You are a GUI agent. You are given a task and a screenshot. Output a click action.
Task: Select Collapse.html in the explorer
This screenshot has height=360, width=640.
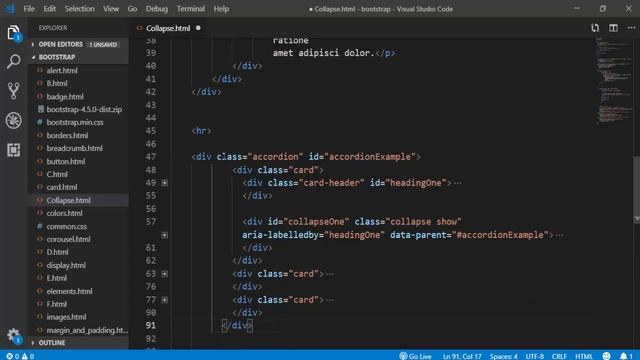78,200
